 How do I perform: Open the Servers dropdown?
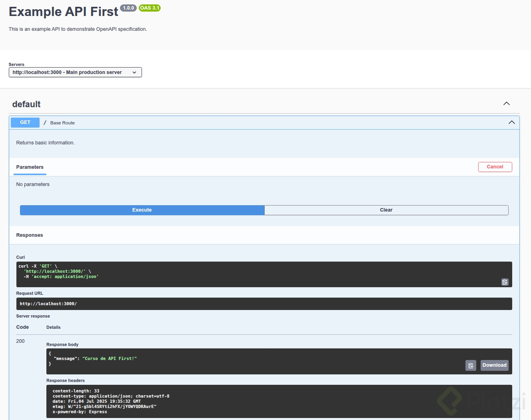point(75,72)
